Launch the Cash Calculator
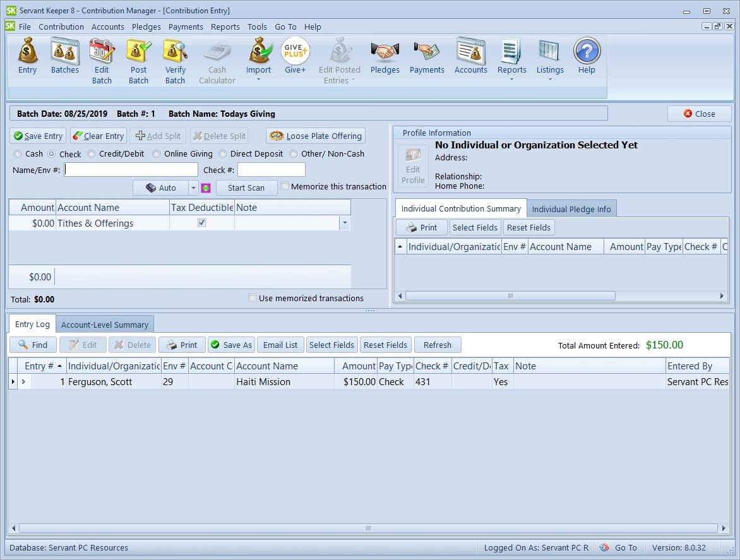740x560 pixels. point(217,57)
